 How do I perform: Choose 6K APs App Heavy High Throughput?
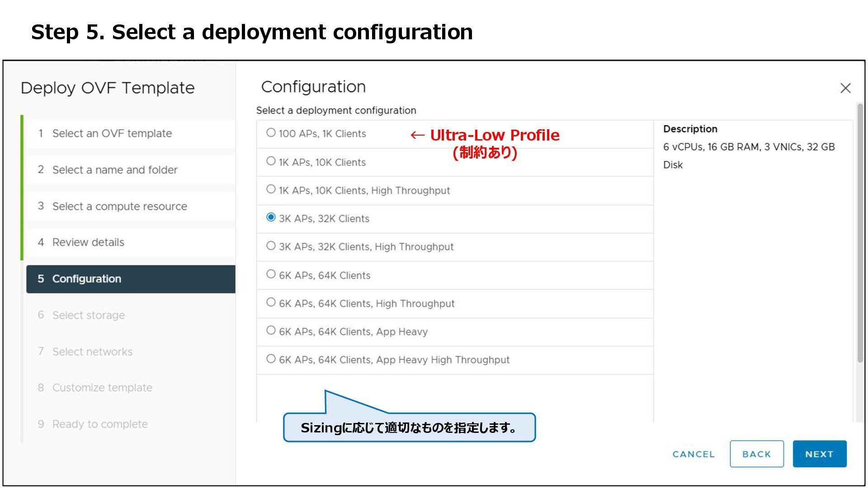[271, 359]
